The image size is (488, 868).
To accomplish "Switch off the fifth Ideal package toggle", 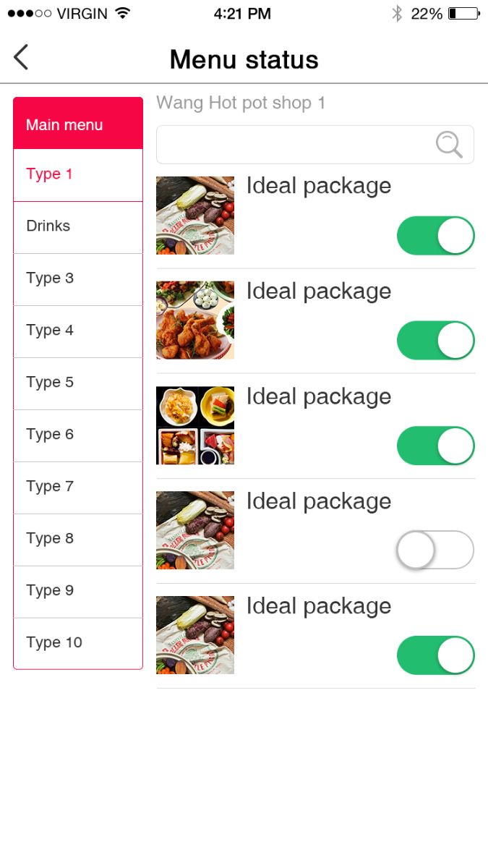I will point(435,655).
